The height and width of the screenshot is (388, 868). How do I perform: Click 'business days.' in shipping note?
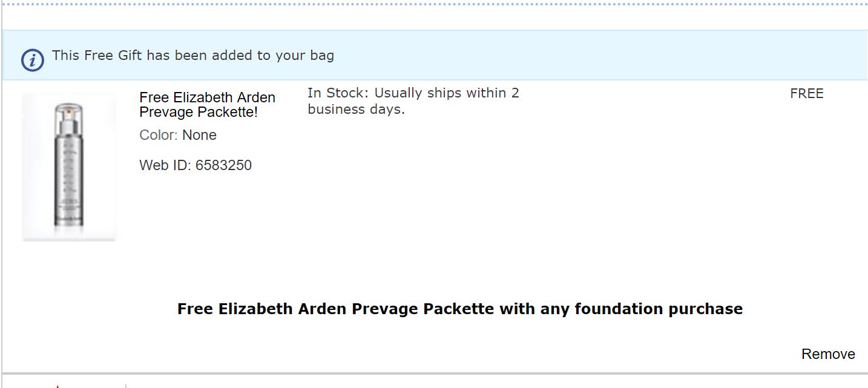pos(356,110)
